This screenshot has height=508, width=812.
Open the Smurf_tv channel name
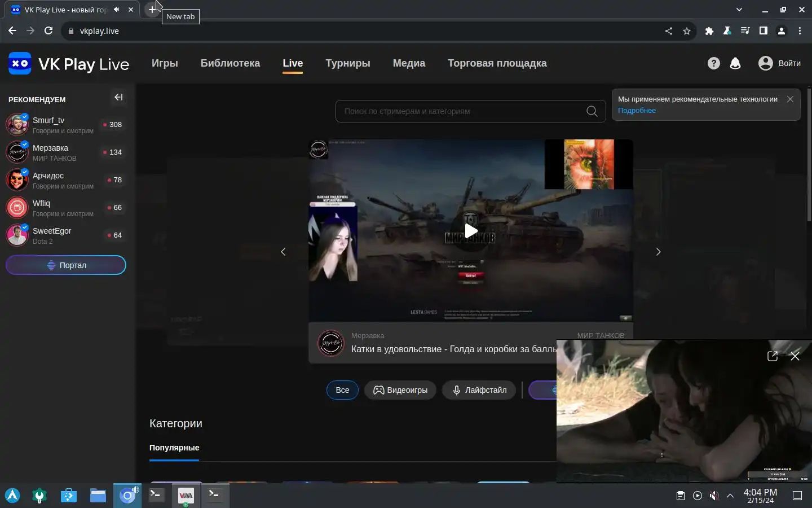[x=48, y=120]
